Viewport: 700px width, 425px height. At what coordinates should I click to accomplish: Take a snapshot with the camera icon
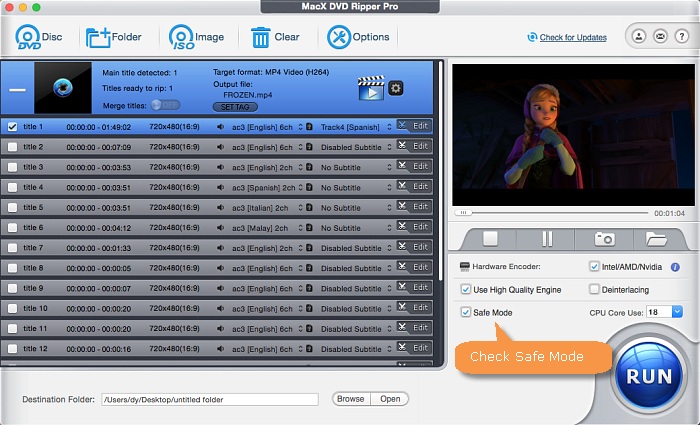604,239
